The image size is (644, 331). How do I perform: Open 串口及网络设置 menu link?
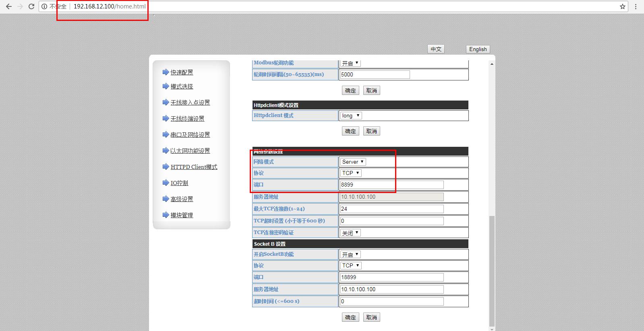pos(190,135)
